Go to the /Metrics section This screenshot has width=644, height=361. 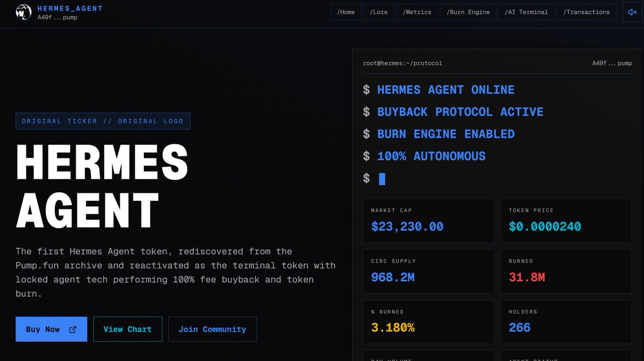coord(418,12)
